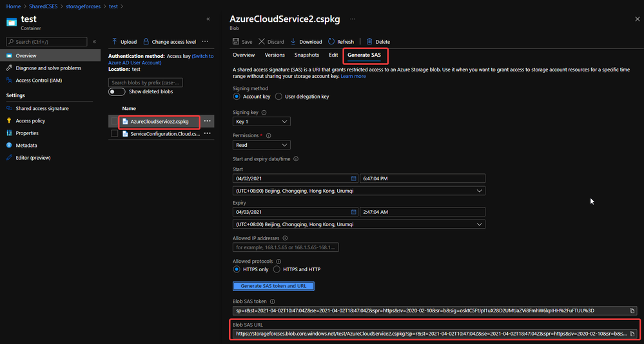Select User delegation key signing method
Image resolution: width=644 pixels, height=344 pixels.
coord(278,97)
